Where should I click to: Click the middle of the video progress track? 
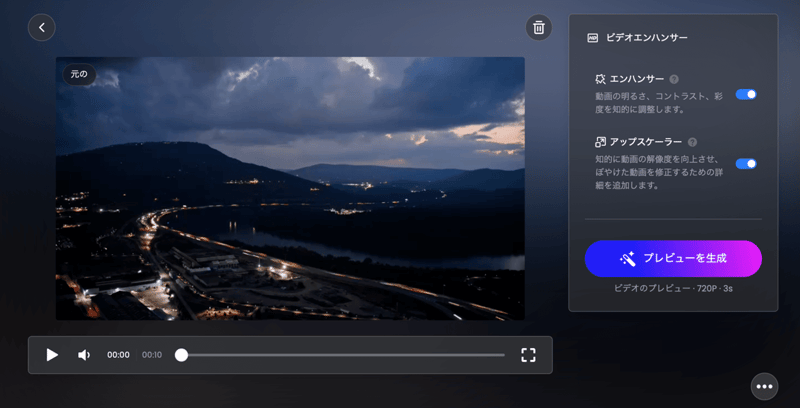click(x=342, y=355)
